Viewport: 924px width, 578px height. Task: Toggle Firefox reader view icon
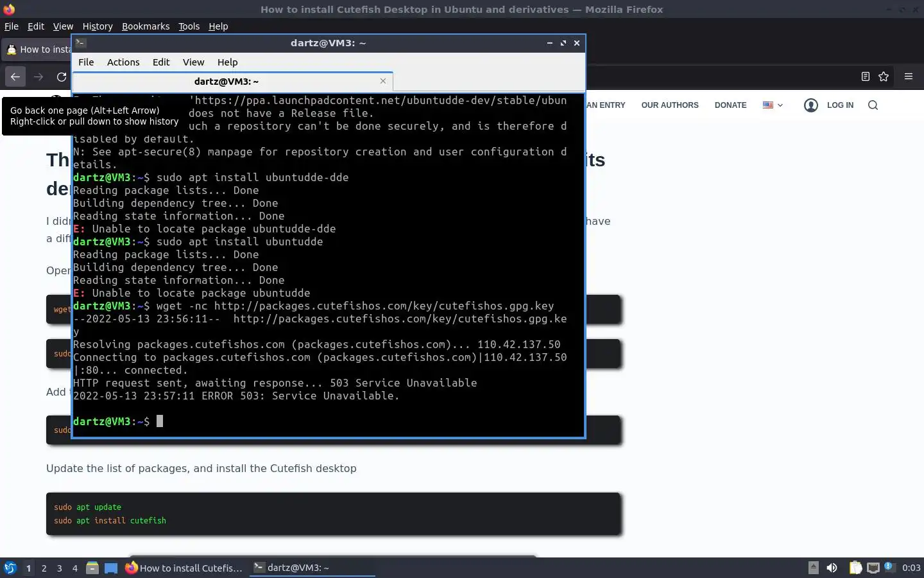(x=865, y=76)
